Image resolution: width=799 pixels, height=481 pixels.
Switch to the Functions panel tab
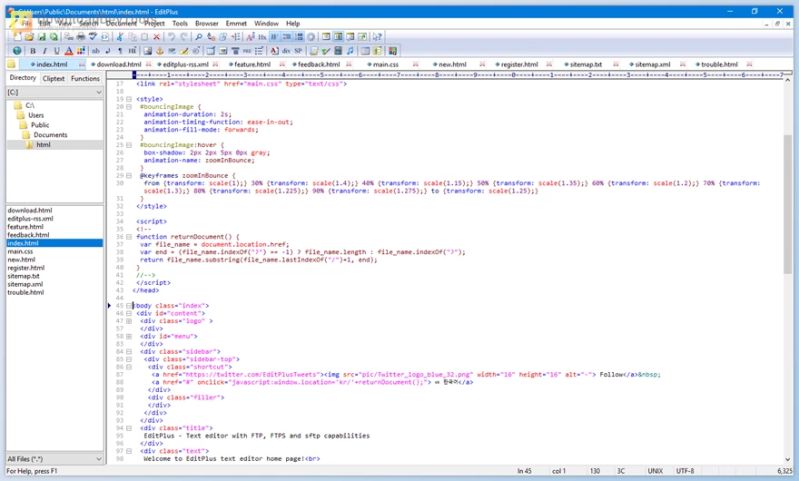point(85,78)
